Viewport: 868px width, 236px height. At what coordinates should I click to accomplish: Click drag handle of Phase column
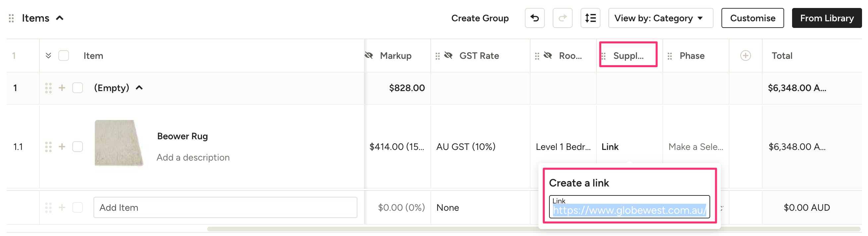point(669,56)
